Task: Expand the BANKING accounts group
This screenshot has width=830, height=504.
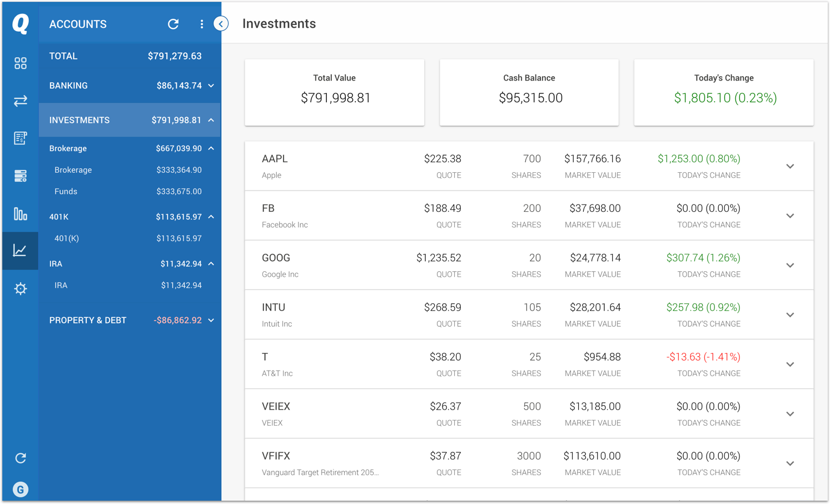Action: pos(211,86)
